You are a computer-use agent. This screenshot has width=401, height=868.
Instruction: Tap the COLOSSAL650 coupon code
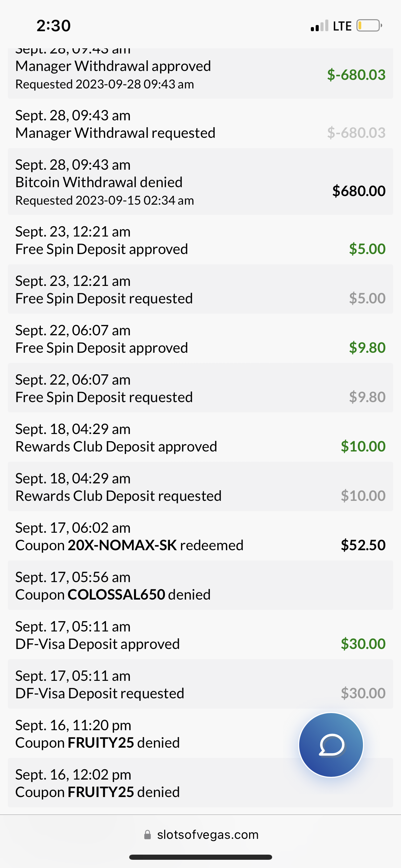(x=117, y=595)
